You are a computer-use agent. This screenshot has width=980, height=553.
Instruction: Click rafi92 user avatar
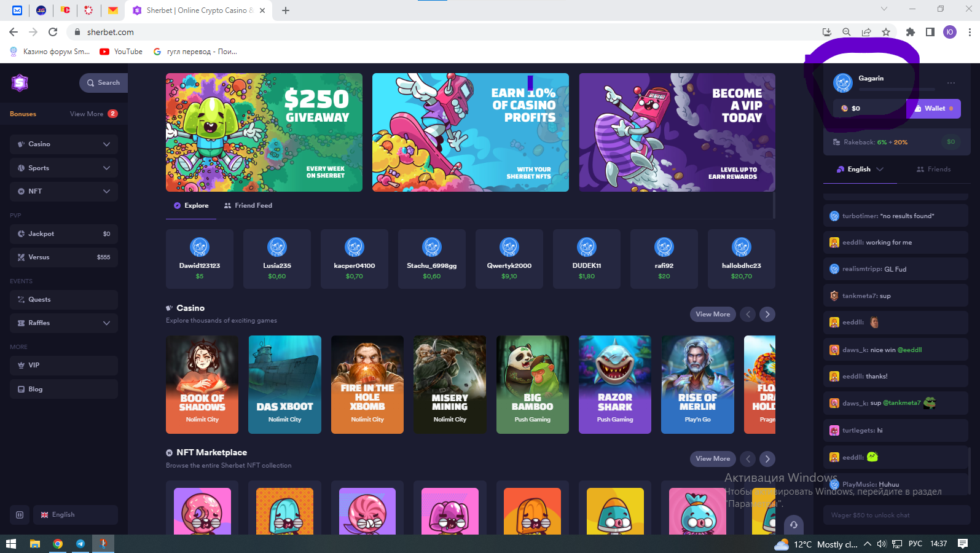664,247
